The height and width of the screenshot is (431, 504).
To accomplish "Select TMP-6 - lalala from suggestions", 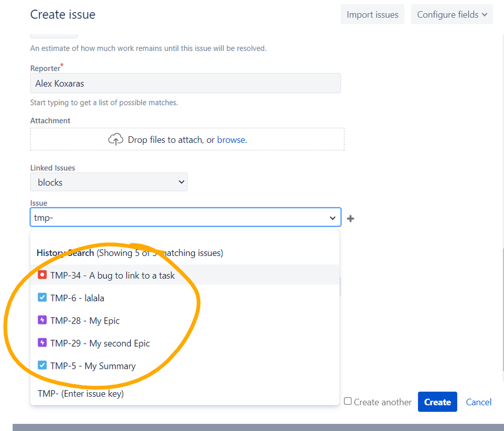I will [x=185, y=298].
